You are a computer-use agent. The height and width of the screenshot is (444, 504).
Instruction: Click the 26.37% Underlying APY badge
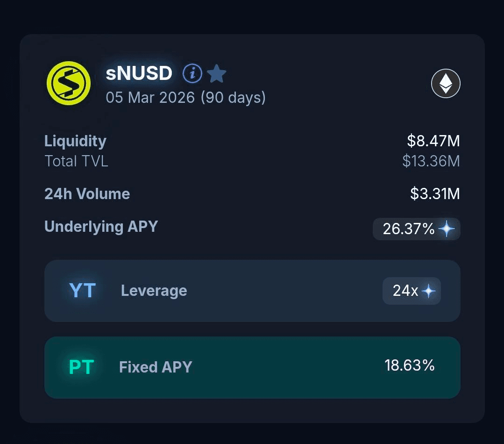coord(409,229)
